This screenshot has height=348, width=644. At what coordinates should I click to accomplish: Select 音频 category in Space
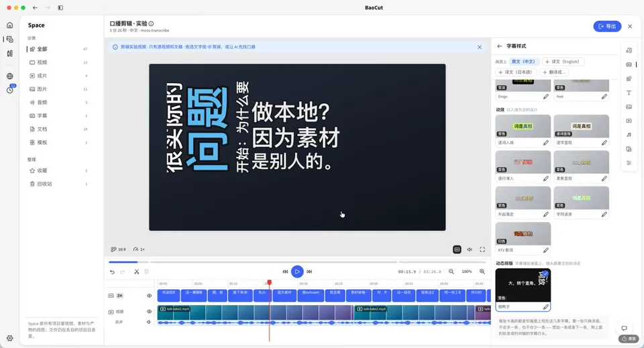58,102
